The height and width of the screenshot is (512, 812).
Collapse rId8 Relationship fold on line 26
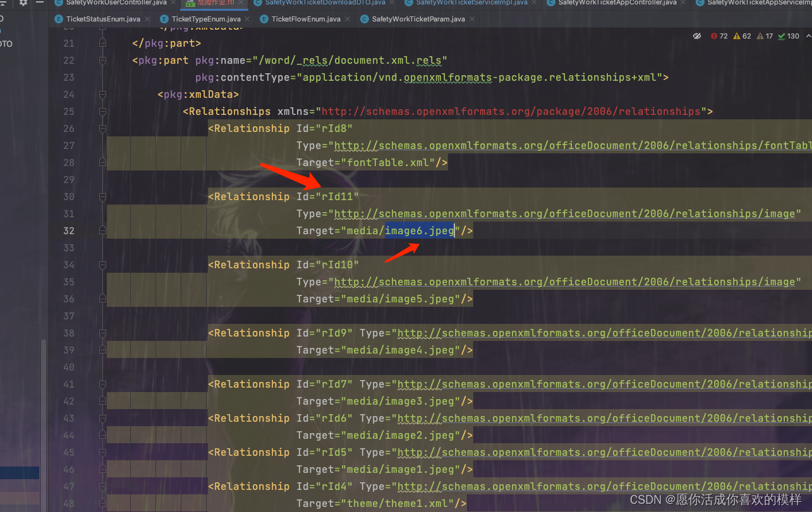(x=101, y=129)
